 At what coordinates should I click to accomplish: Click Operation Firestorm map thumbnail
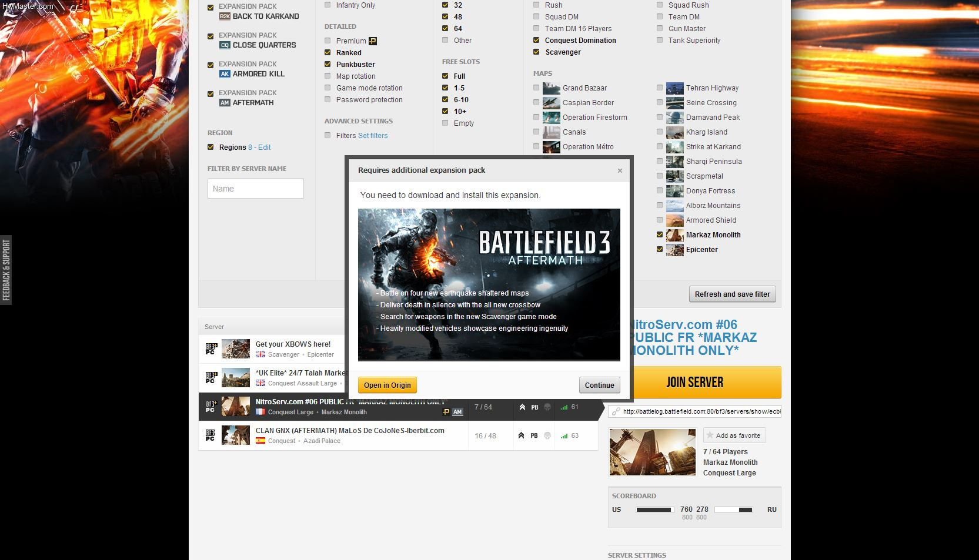pos(552,118)
